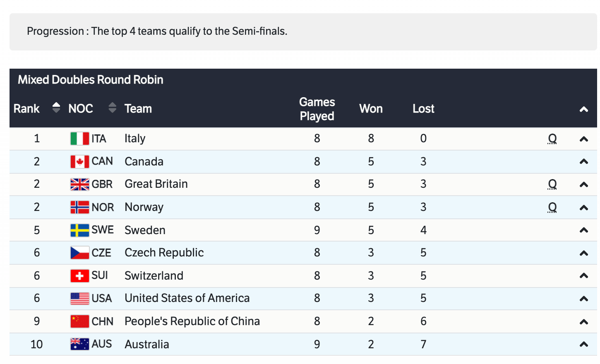Click the People's Republic of China team name

click(192, 321)
